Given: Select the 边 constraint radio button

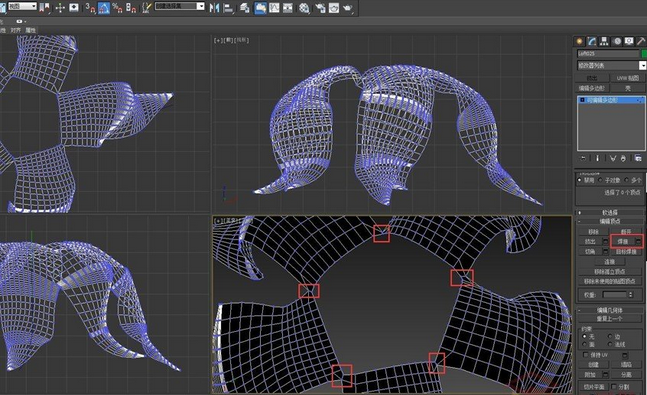Looking at the screenshot, I should (610, 336).
